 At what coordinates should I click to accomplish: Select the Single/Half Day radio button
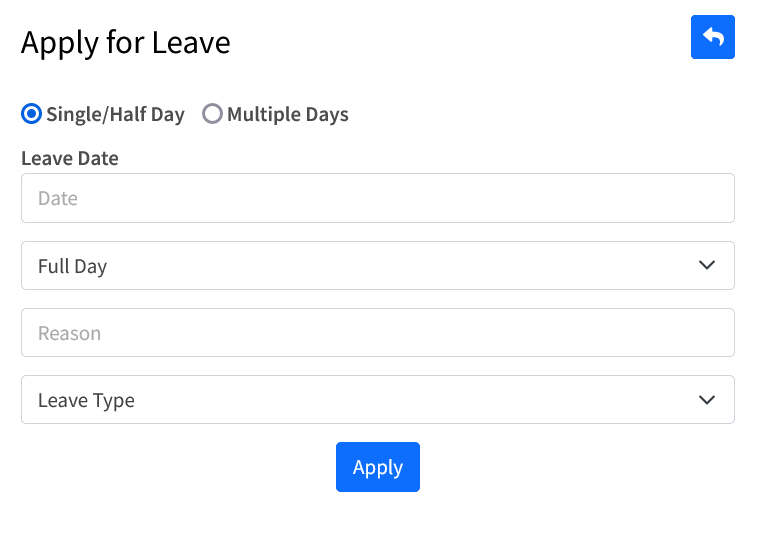[31, 114]
